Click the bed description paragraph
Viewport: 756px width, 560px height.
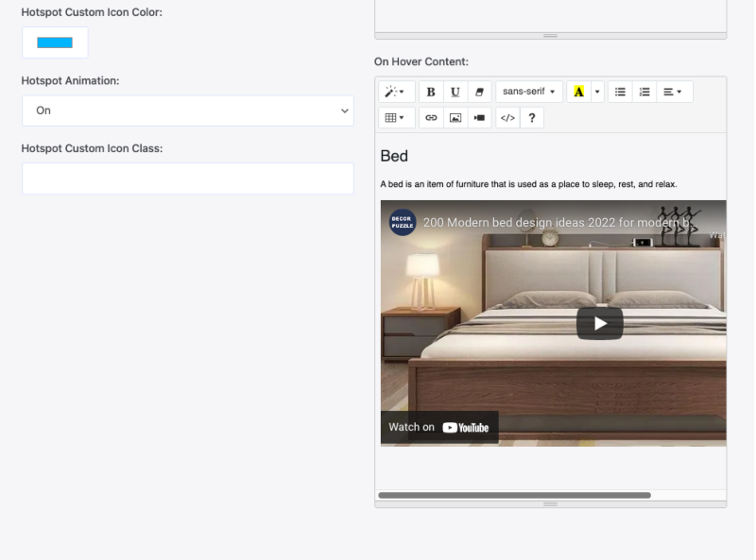tap(528, 184)
